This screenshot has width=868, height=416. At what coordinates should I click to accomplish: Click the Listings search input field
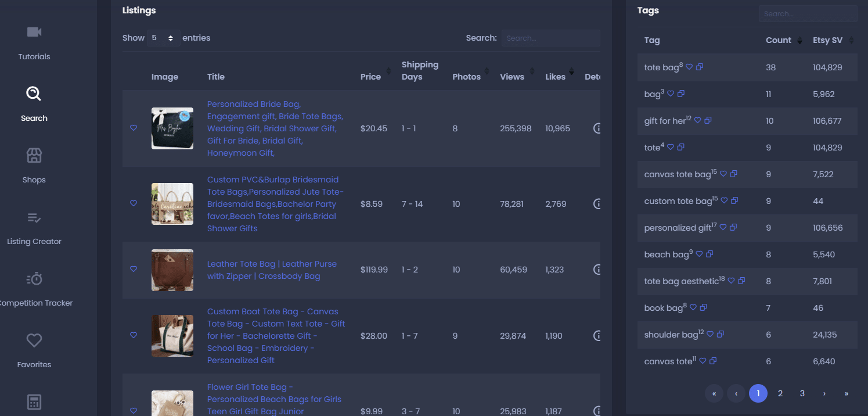click(x=550, y=38)
